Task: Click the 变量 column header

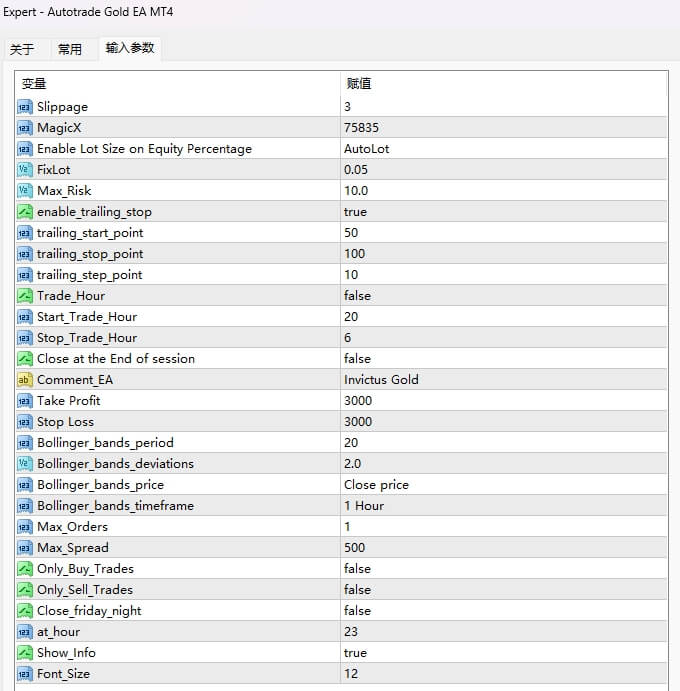Action: click(x=34, y=84)
